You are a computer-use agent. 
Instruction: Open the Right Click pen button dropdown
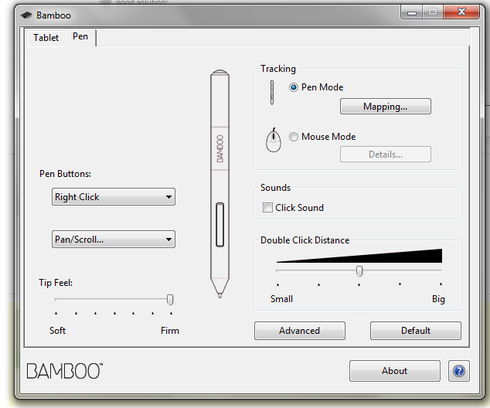click(113, 197)
